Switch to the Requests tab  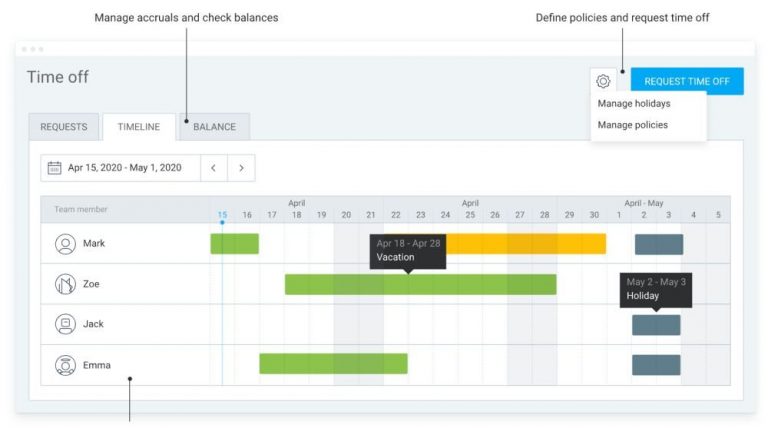pyautogui.click(x=64, y=127)
